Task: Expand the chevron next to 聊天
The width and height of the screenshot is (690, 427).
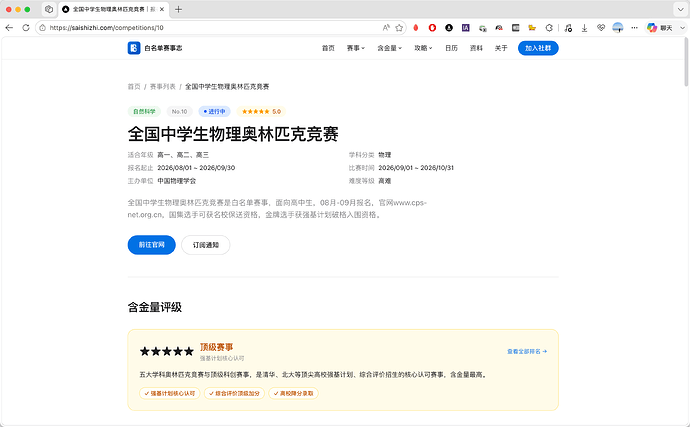Action: pyautogui.click(x=682, y=28)
